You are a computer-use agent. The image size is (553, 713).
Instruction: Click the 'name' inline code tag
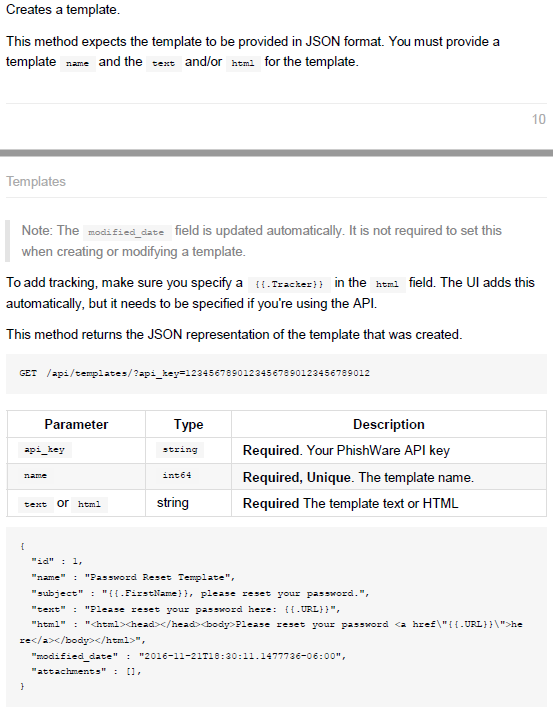click(x=77, y=63)
